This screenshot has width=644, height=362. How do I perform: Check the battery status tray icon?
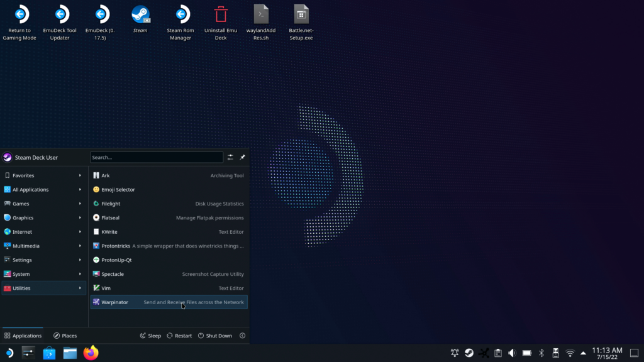tap(527, 353)
